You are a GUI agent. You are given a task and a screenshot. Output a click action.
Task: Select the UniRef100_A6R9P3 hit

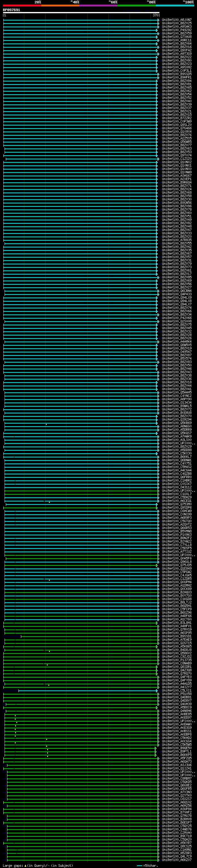[176, 518]
